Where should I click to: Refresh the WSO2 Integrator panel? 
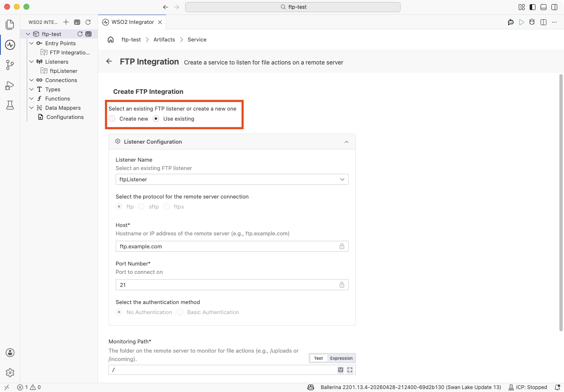[x=88, y=22]
